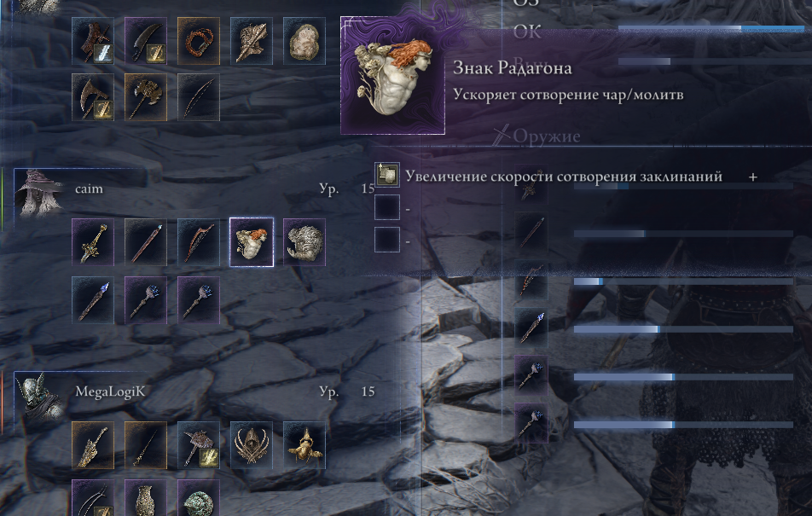Image resolution: width=812 pixels, height=516 pixels.
Task: Select the orange whip in top equipment row
Action: [199, 41]
